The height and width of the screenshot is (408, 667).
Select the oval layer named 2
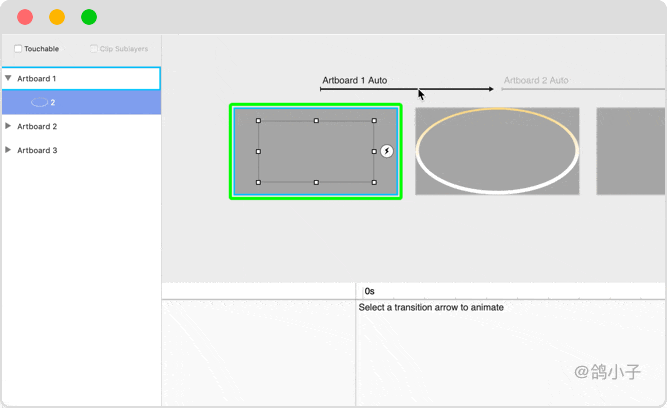[81, 102]
